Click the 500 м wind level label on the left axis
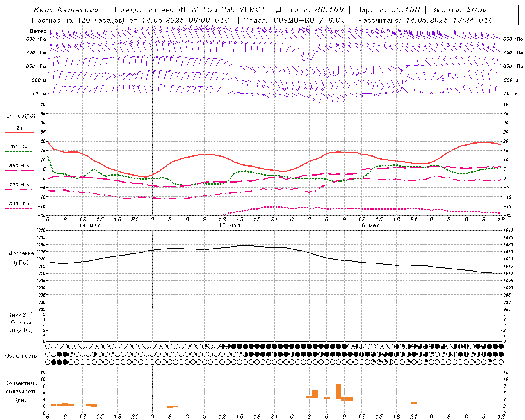Screen dimensions: 525x420 (x=39, y=80)
